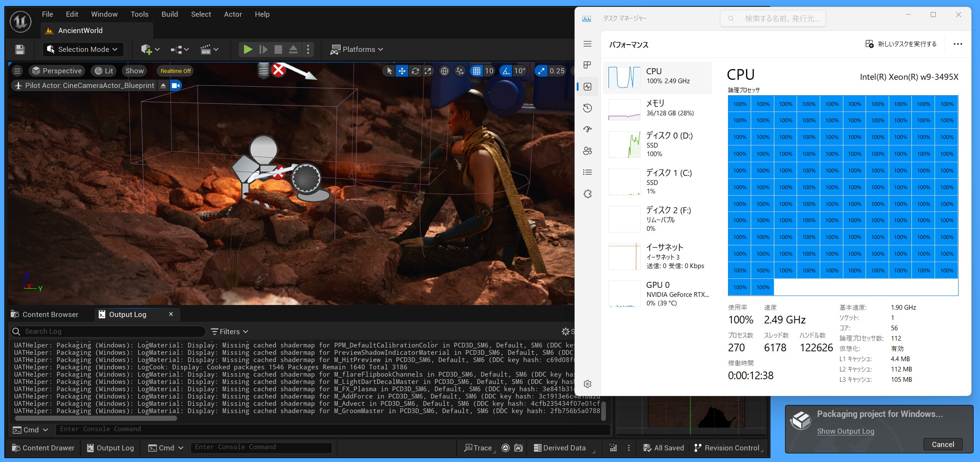This screenshot has height=462, width=980.
Task: Open Task Manager navigation hamburger menu
Action: (x=587, y=44)
